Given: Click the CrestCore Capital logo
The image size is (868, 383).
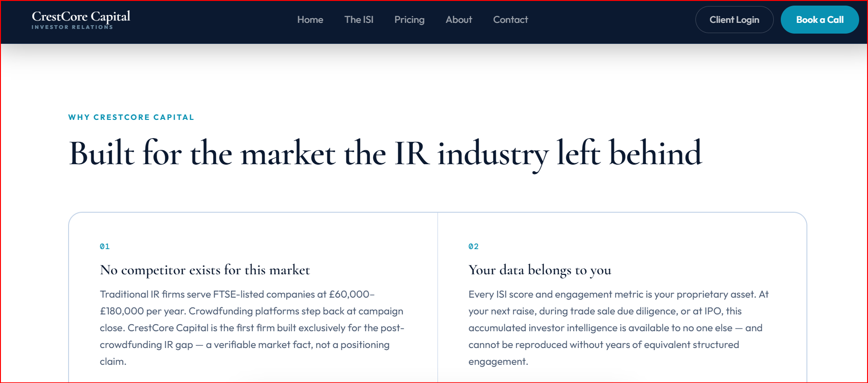Looking at the screenshot, I should [x=81, y=20].
